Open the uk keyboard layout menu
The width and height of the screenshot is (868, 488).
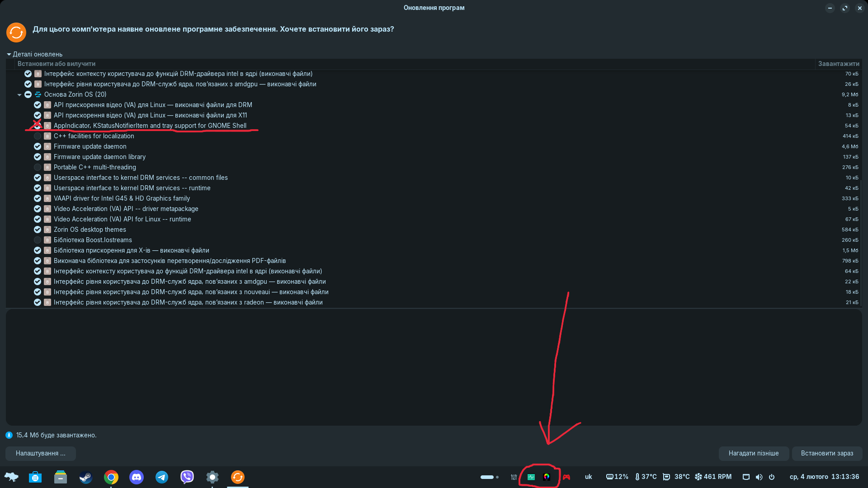coord(588,477)
